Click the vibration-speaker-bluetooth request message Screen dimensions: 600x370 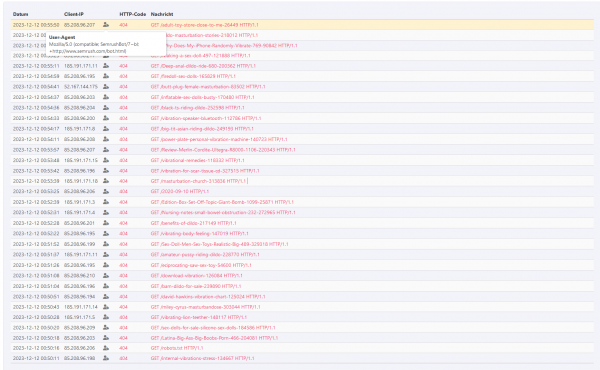click(x=206, y=118)
